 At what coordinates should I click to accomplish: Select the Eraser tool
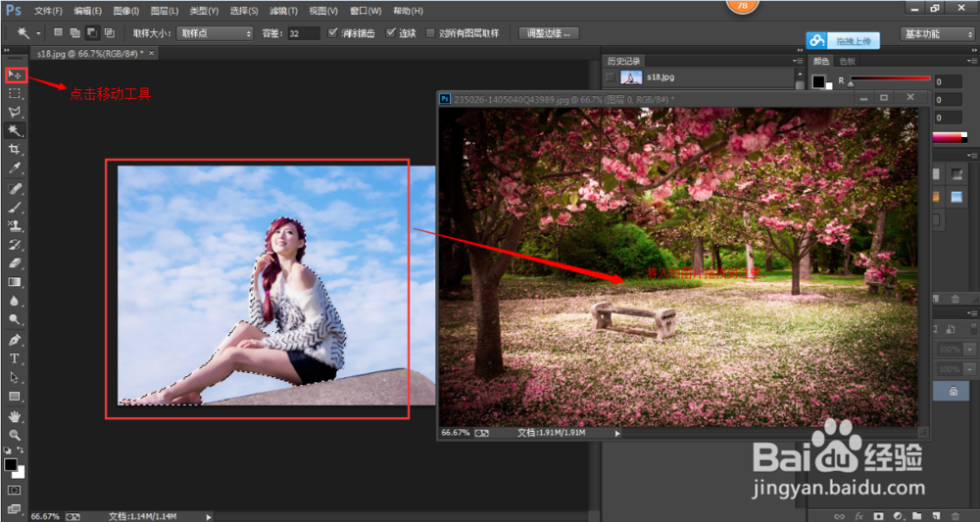tap(15, 262)
